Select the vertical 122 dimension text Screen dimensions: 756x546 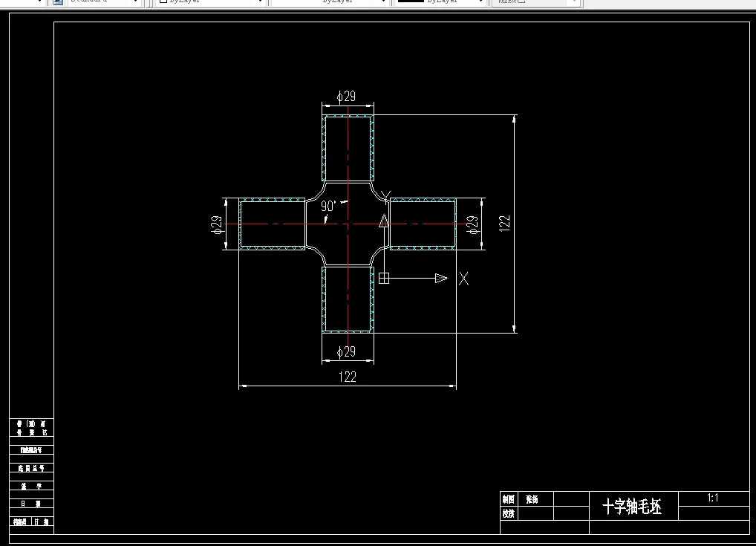[504, 224]
